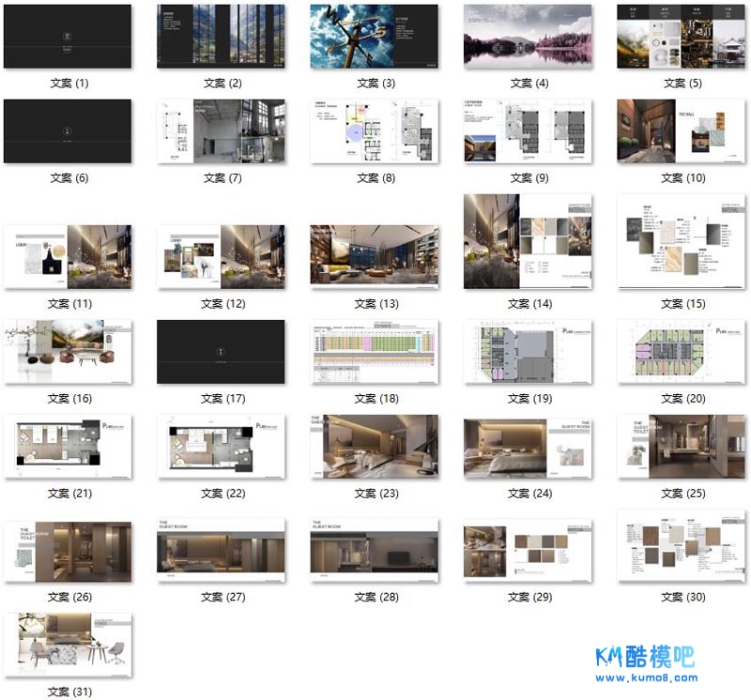
Task: Select the guest room rendering 文案 (23)
Action: point(375,447)
